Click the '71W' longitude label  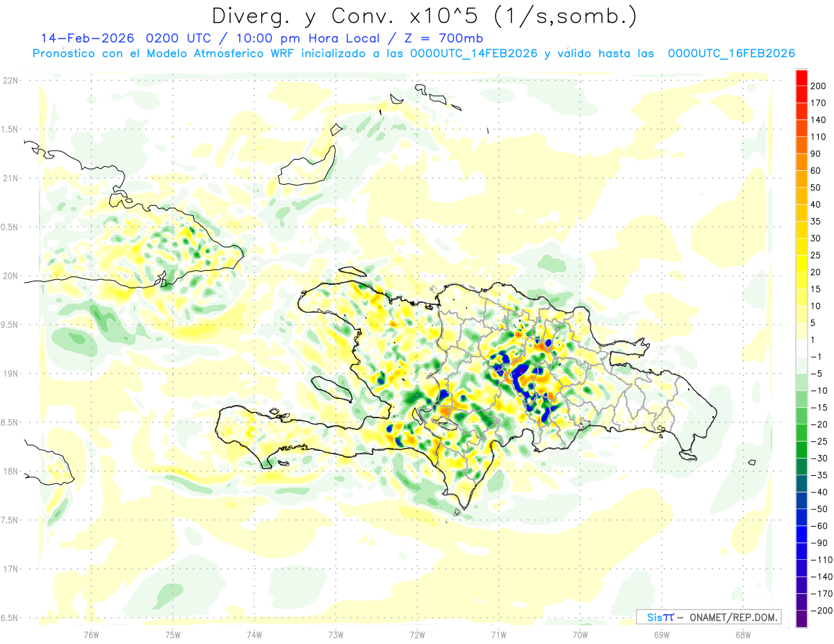[498, 634]
